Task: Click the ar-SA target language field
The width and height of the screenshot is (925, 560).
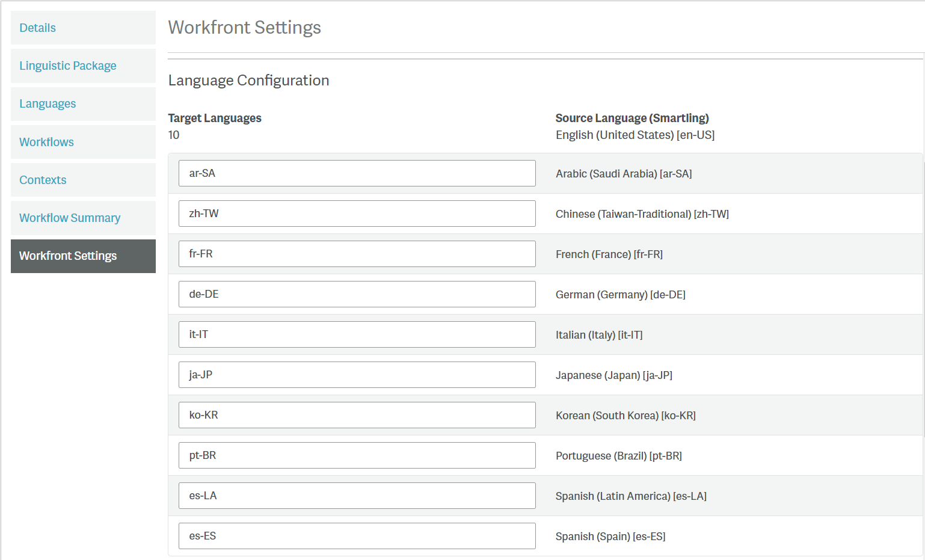Action: [357, 173]
